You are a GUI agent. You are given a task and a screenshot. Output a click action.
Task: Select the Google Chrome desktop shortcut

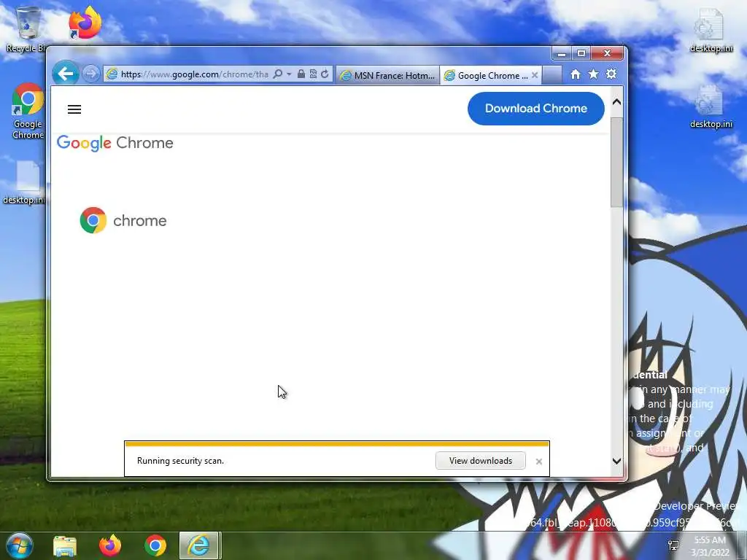(28, 111)
